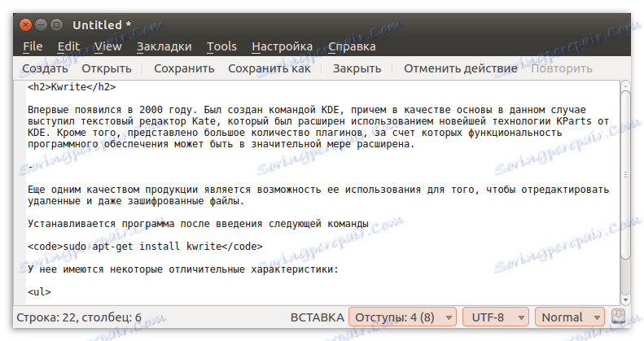644x341 pixels.
Task: Click the Открыть toolbar button
Action: 107,68
